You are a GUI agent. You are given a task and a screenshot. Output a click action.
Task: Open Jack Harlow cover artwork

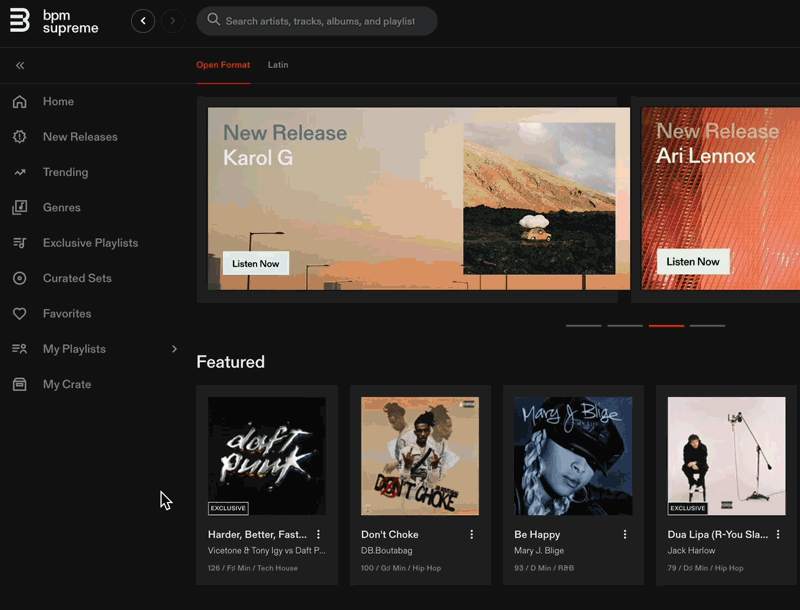[727, 456]
